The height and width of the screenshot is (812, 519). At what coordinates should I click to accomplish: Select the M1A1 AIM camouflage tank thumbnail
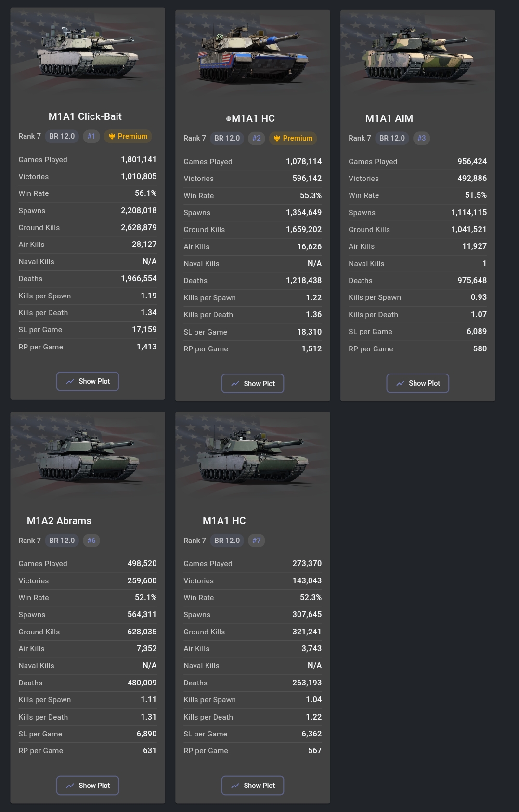coord(418,54)
